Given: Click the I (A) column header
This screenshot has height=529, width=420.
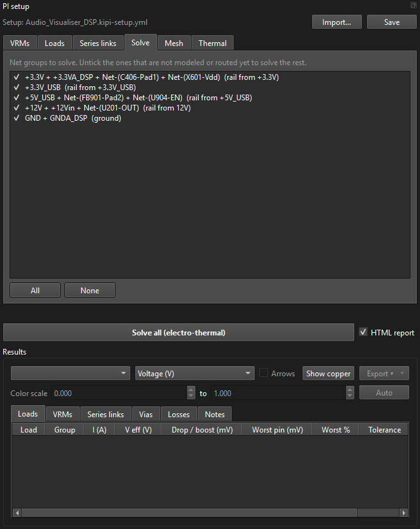Looking at the screenshot, I should click(100, 430).
